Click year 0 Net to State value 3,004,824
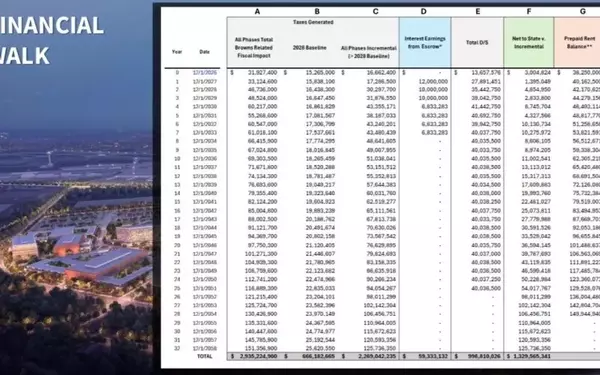The image size is (600, 375). 537,73
